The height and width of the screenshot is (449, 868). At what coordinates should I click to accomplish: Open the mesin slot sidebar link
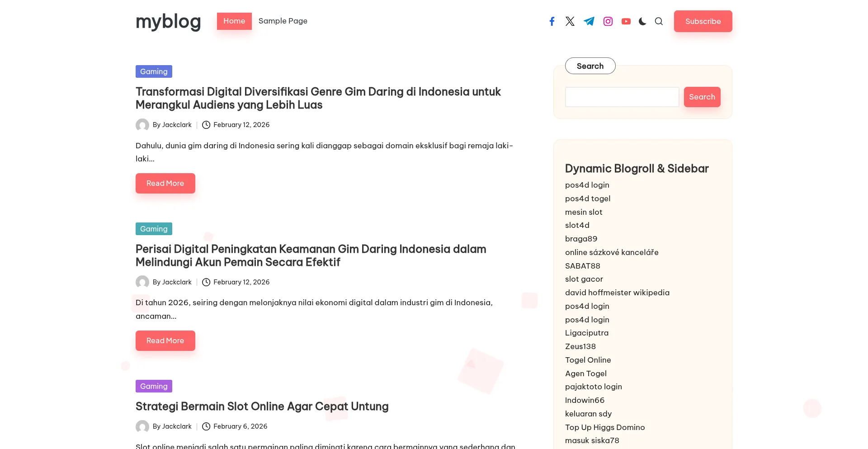click(584, 212)
